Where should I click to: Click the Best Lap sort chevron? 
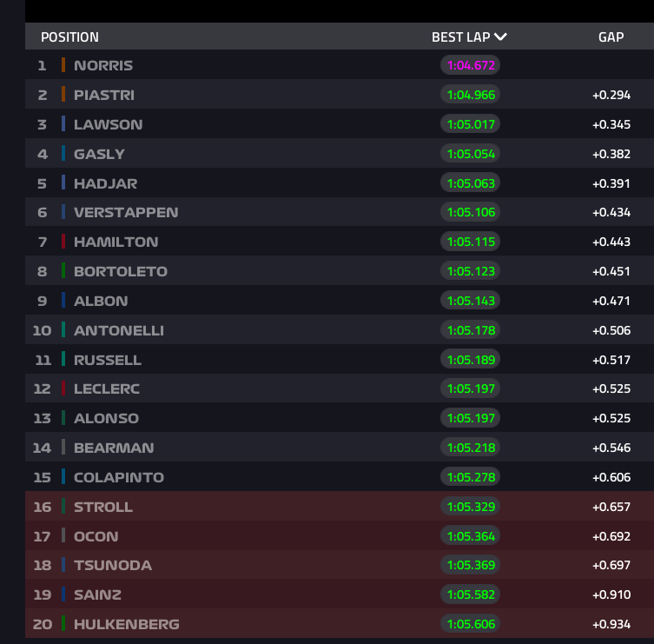coord(500,37)
